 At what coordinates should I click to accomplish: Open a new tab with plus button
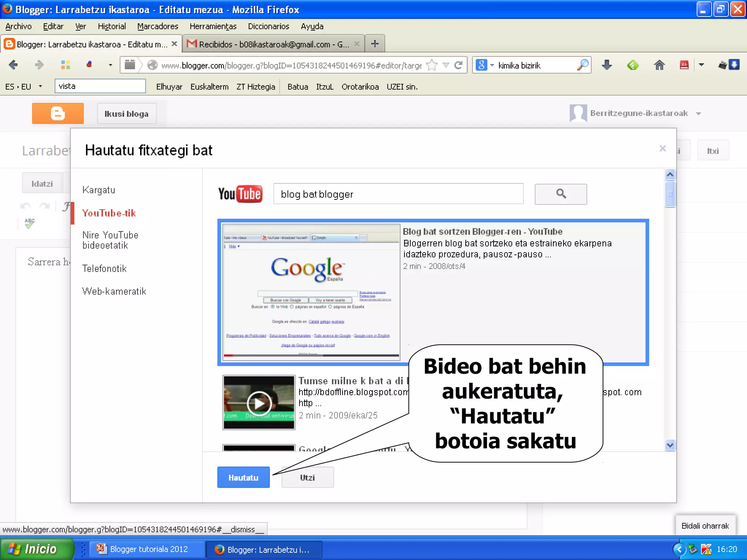coord(375,44)
